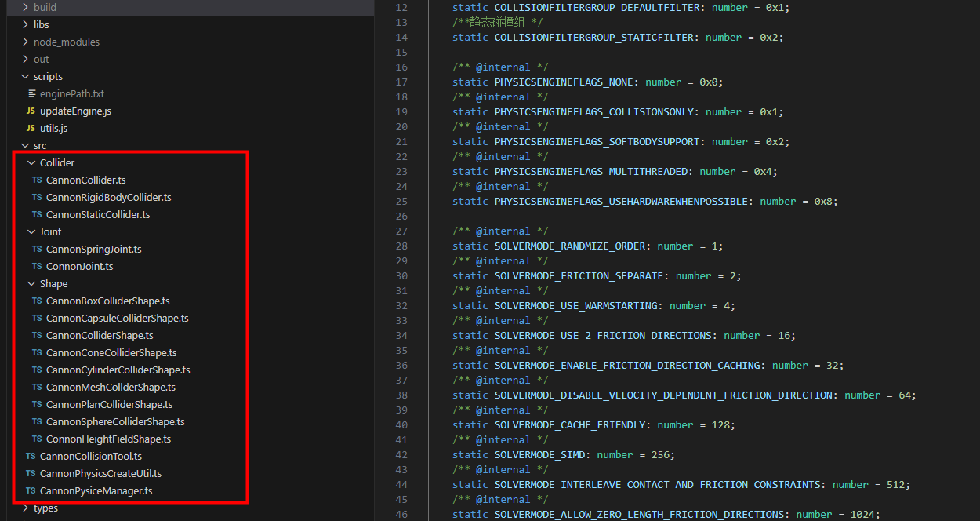The height and width of the screenshot is (521, 980).
Task: Click the TS icon beside CannonCollisionTool.ts
Action: (31, 457)
